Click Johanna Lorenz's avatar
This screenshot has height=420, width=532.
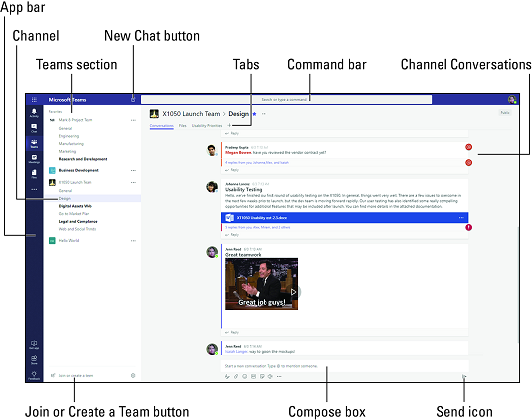[x=212, y=187]
